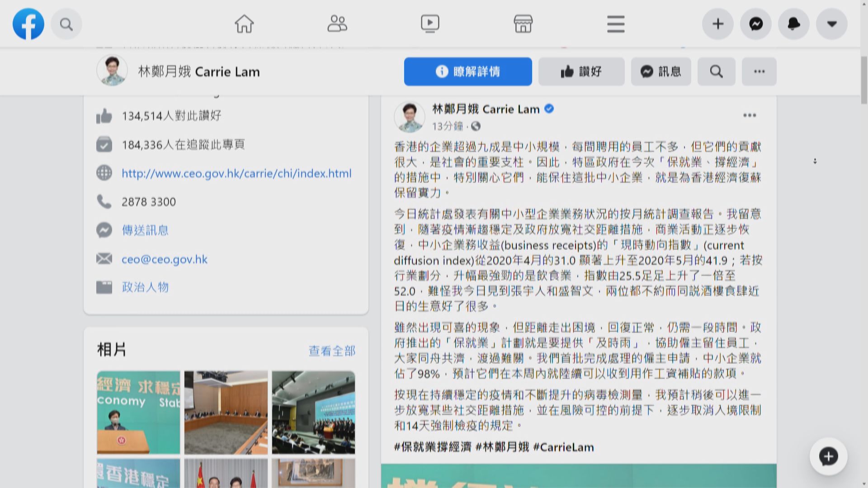The image size is (868, 488).
Task: Open the Friends icon in top bar
Action: coord(337,24)
